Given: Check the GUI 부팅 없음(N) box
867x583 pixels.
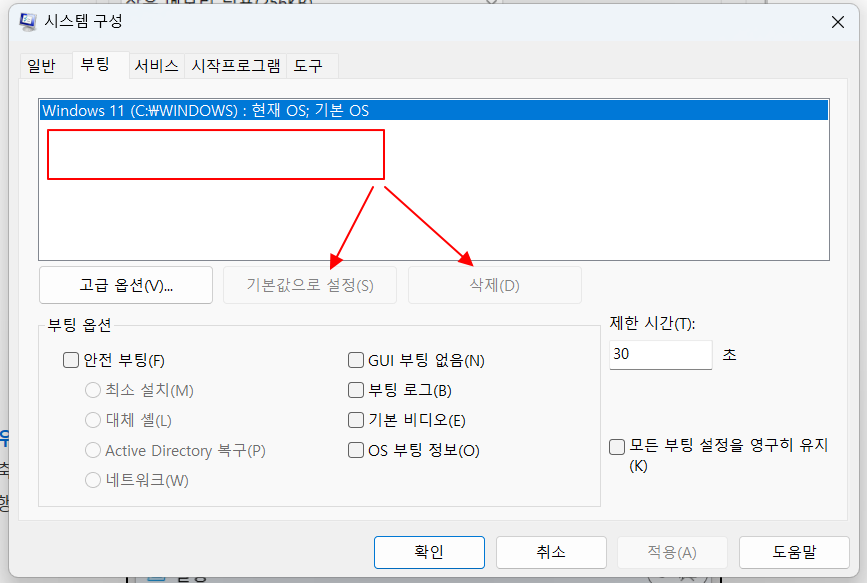Looking at the screenshot, I should (356, 360).
